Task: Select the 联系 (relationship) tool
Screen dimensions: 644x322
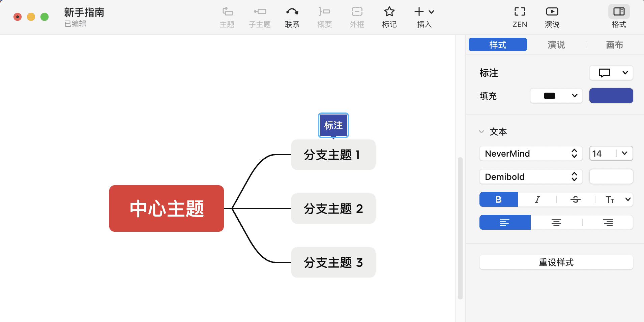Action: point(292,16)
